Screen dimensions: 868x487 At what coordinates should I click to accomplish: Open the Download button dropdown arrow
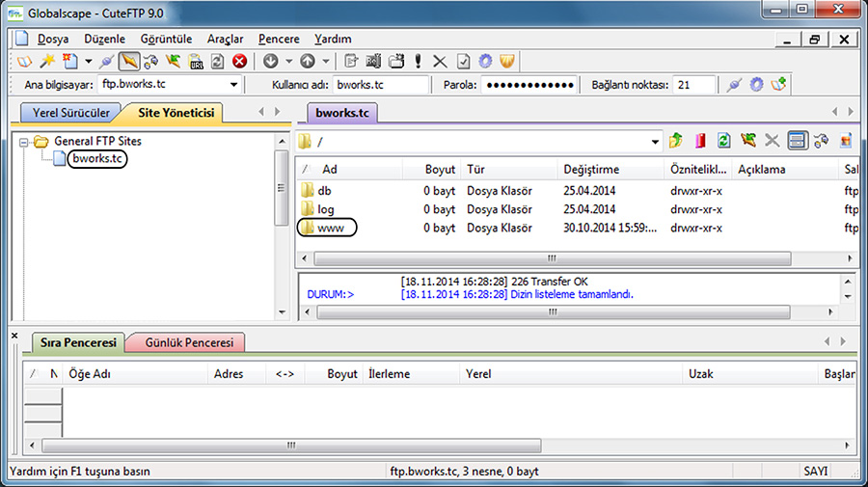tap(289, 62)
